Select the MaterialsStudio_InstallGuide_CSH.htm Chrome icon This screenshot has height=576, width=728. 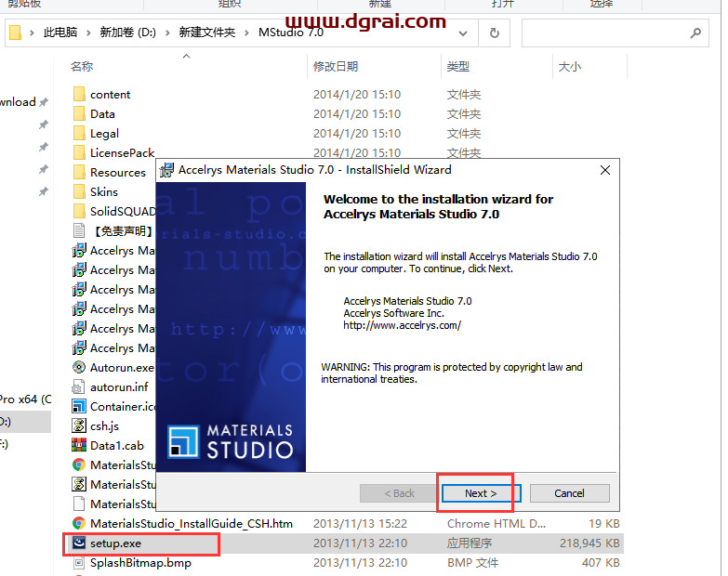point(79,524)
